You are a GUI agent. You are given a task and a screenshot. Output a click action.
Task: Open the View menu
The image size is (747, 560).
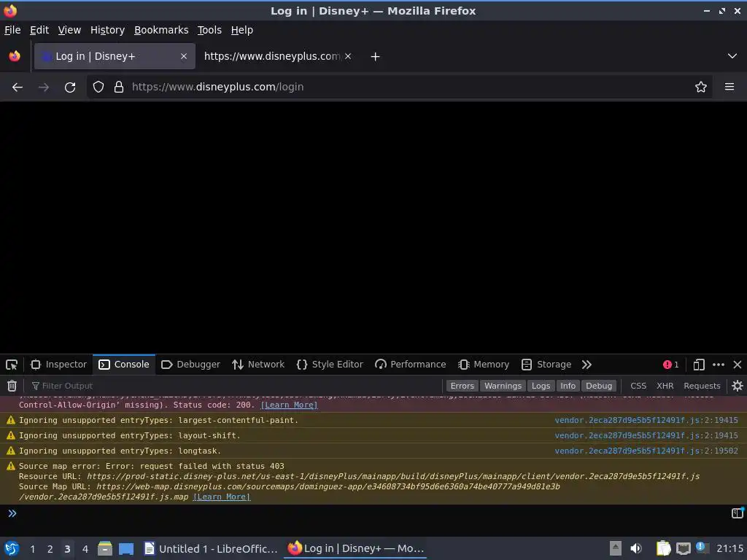69,30
